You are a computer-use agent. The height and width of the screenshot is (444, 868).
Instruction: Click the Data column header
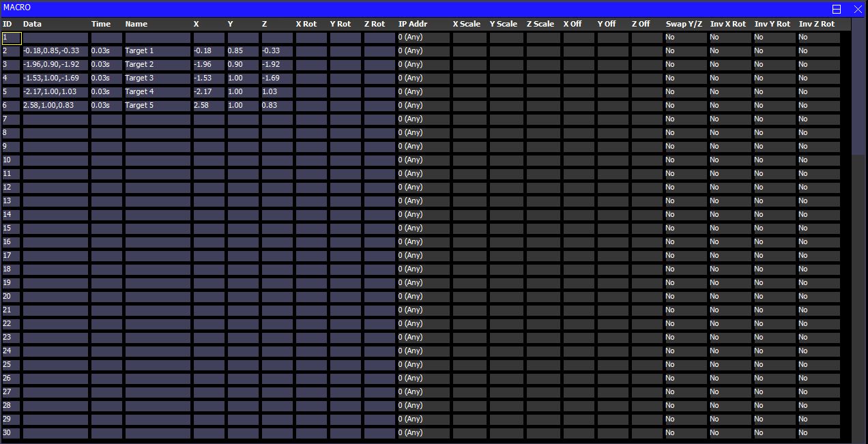click(32, 24)
